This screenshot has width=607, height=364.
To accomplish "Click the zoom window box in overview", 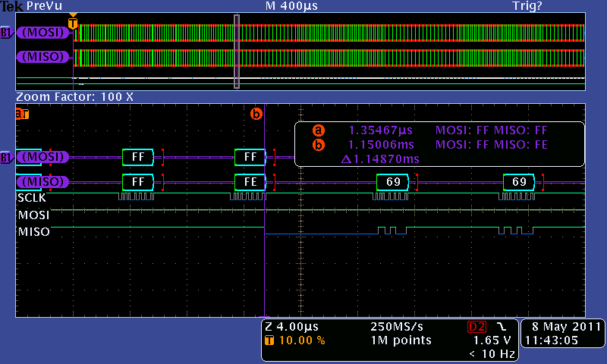I will coord(237,52).
